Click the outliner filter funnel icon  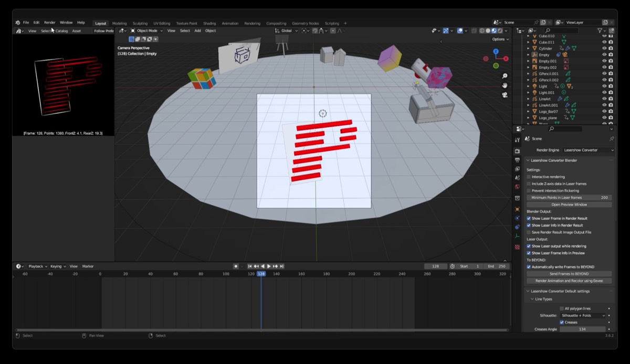(600, 31)
